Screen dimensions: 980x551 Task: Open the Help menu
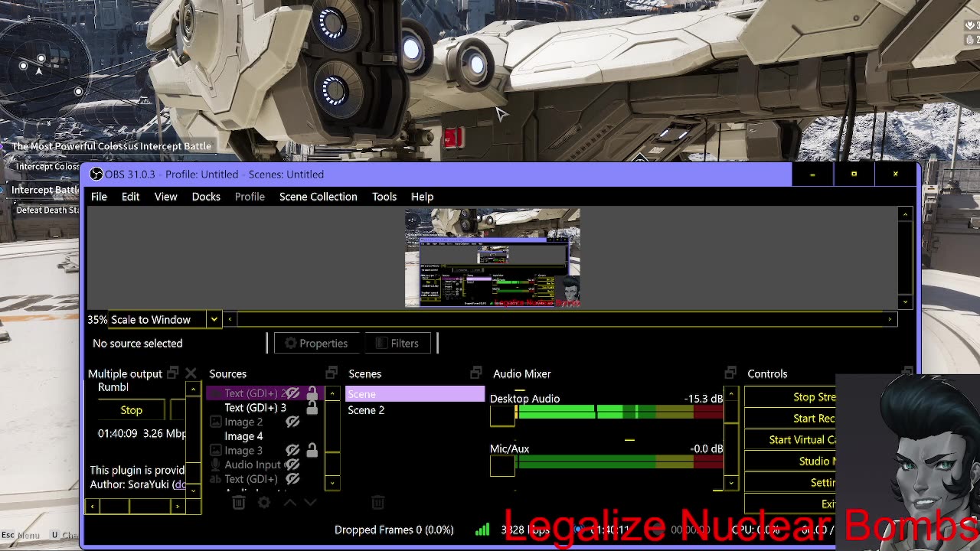coord(422,197)
